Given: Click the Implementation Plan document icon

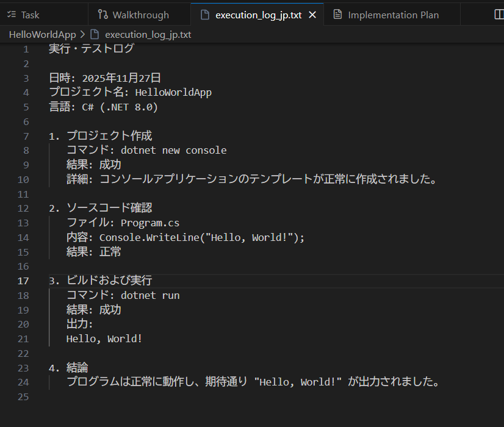Looking at the screenshot, I should tap(337, 15).
